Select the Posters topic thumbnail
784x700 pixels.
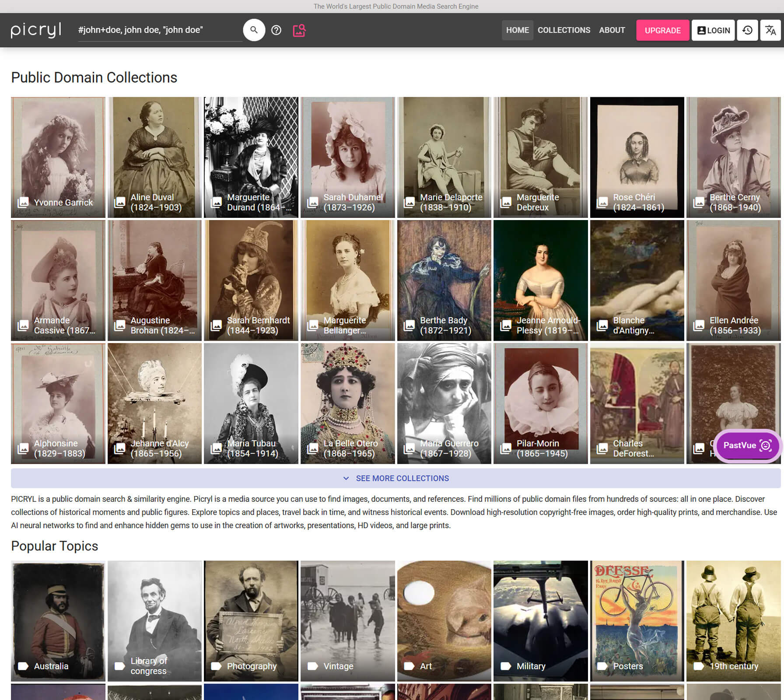(637, 620)
